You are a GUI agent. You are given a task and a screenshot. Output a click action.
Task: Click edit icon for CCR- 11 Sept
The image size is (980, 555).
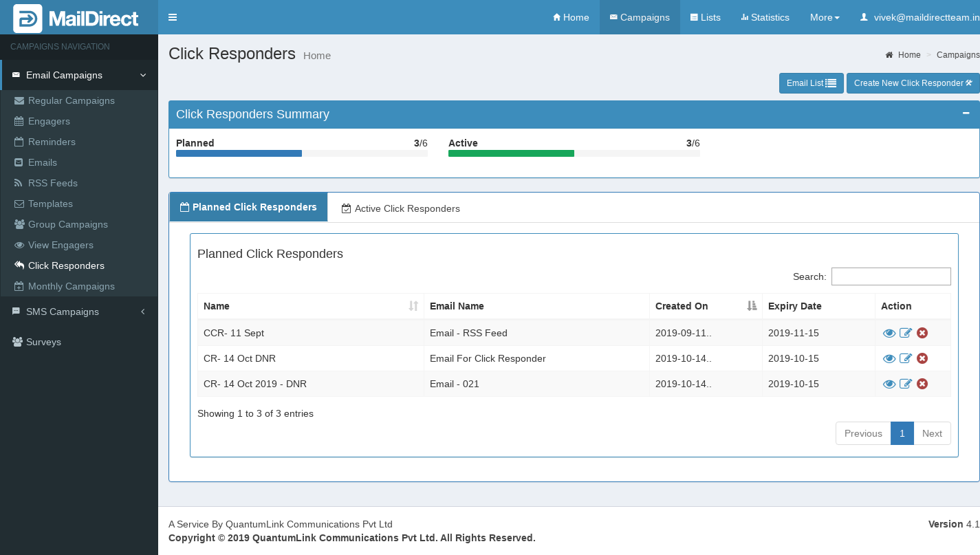coord(906,333)
